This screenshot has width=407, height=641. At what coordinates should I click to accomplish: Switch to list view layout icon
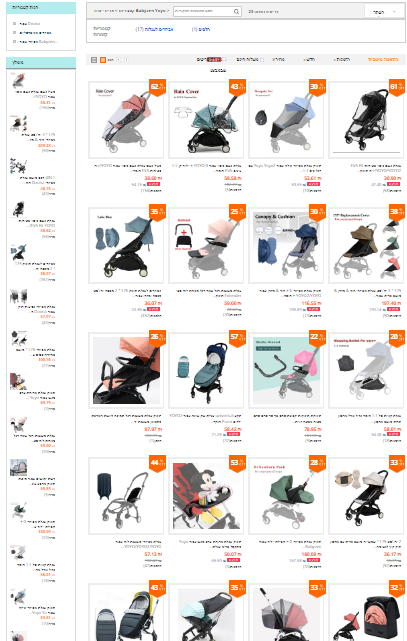[94, 60]
